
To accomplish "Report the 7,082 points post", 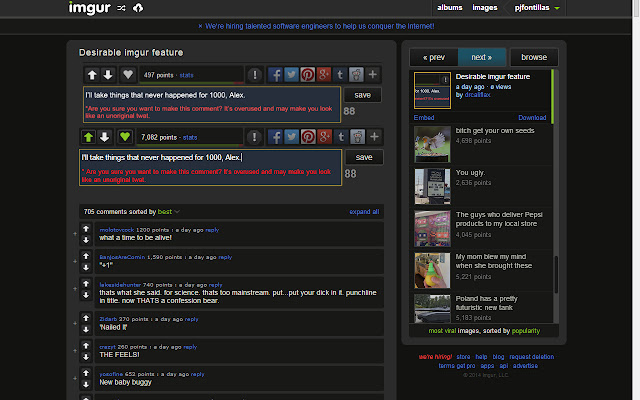I will click(x=254, y=137).
